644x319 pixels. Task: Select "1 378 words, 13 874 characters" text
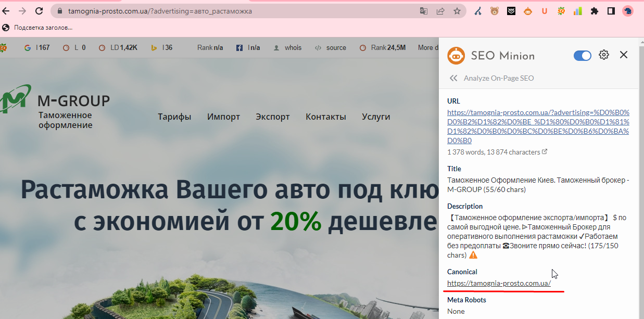[494, 152]
